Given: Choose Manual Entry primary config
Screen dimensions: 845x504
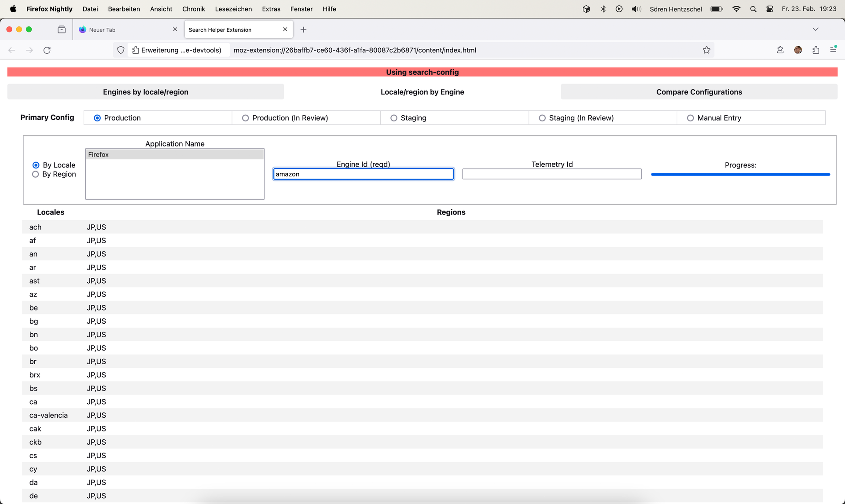Looking at the screenshot, I should (x=691, y=118).
